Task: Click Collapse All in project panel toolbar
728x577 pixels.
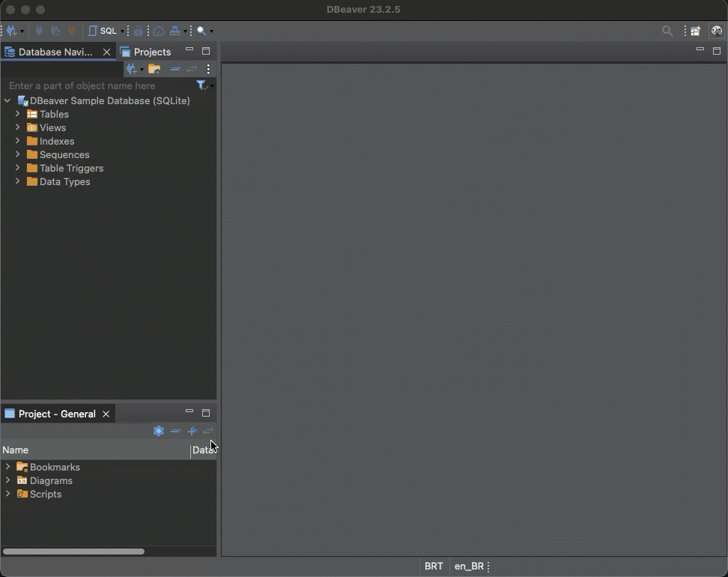Action: 175,431
